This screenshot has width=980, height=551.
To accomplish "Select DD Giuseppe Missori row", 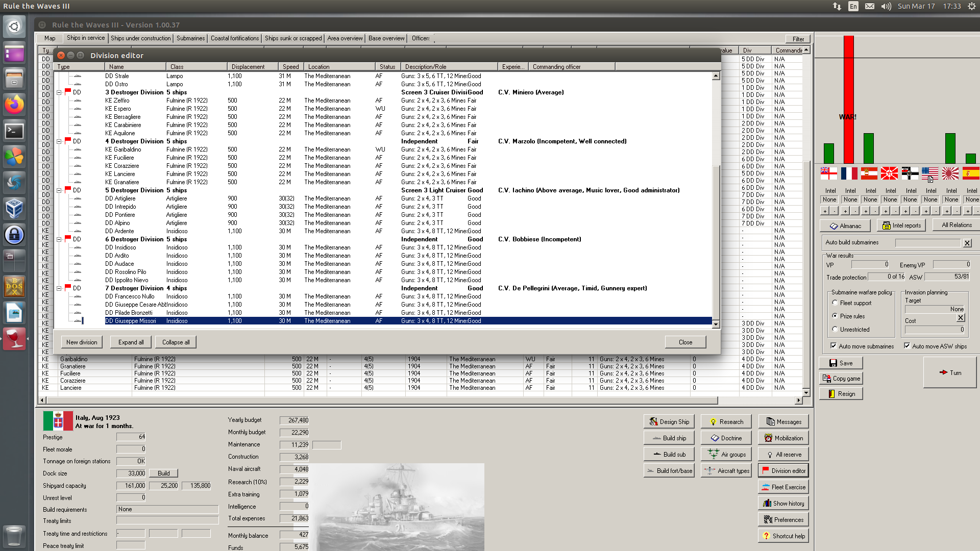I will click(x=408, y=321).
